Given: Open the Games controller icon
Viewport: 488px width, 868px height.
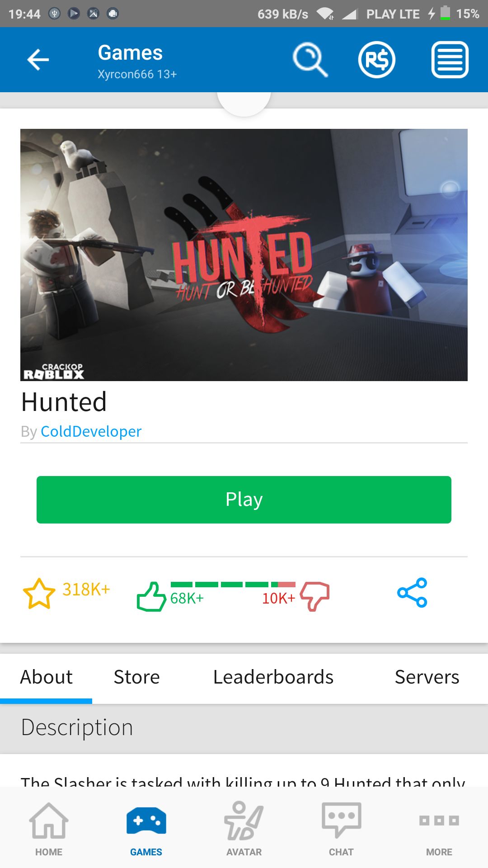Looking at the screenshot, I should [146, 829].
